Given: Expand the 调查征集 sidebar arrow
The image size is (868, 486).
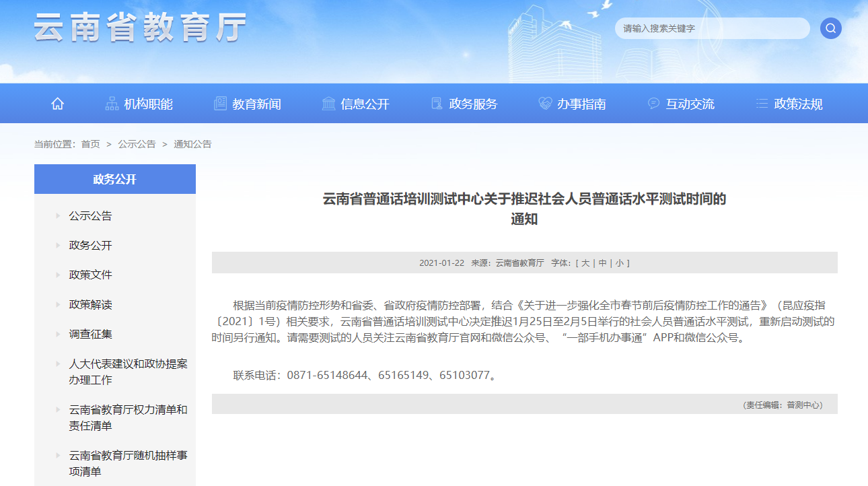Looking at the screenshot, I should [58, 335].
